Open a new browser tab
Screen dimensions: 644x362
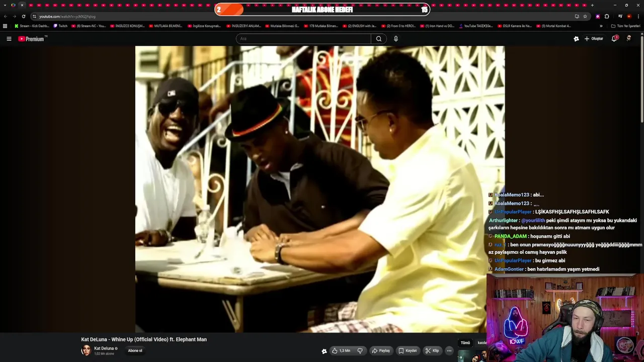tap(592, 5)
